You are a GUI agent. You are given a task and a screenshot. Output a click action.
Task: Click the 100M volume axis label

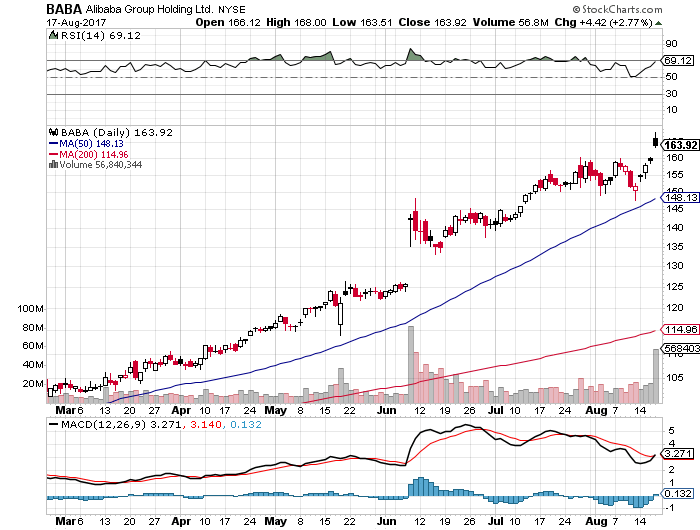(x=30, y=309)
